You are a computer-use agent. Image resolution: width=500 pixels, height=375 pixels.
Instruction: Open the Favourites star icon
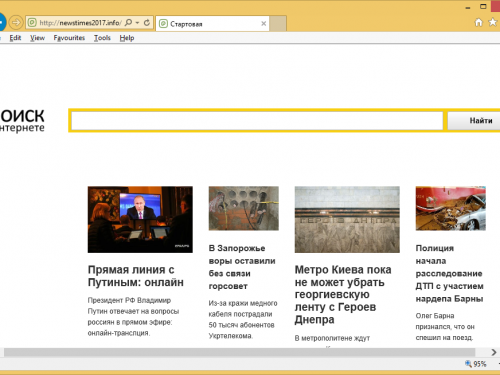tap(492, 22)
